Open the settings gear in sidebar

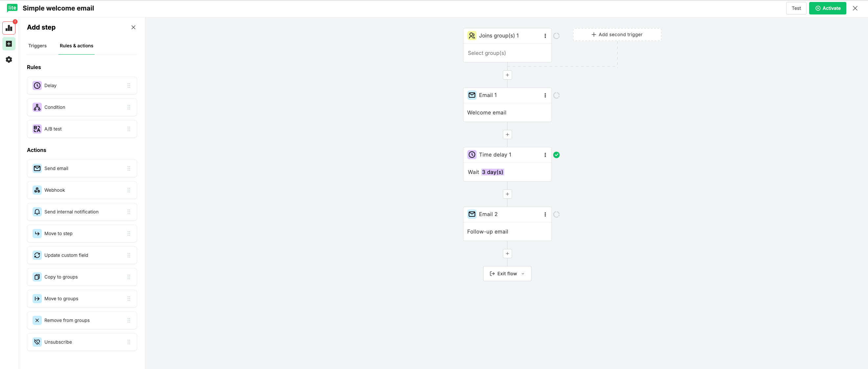click(9, 60)
